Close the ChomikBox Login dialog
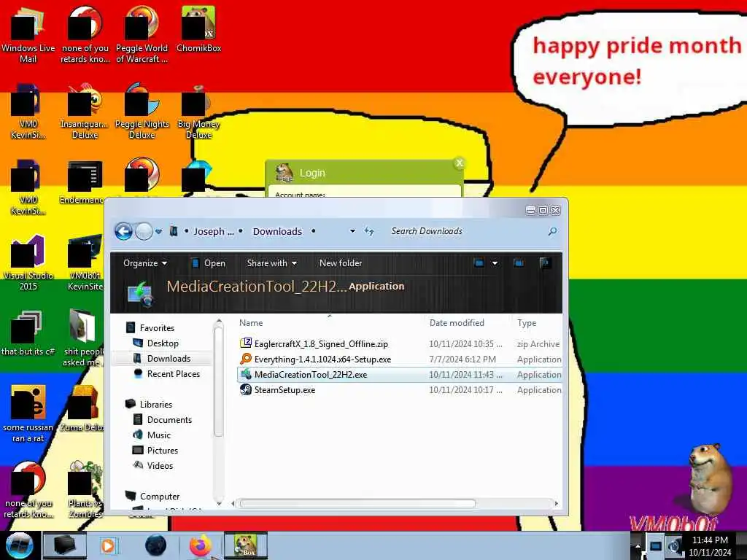747x560 pixels. [460, 163]
